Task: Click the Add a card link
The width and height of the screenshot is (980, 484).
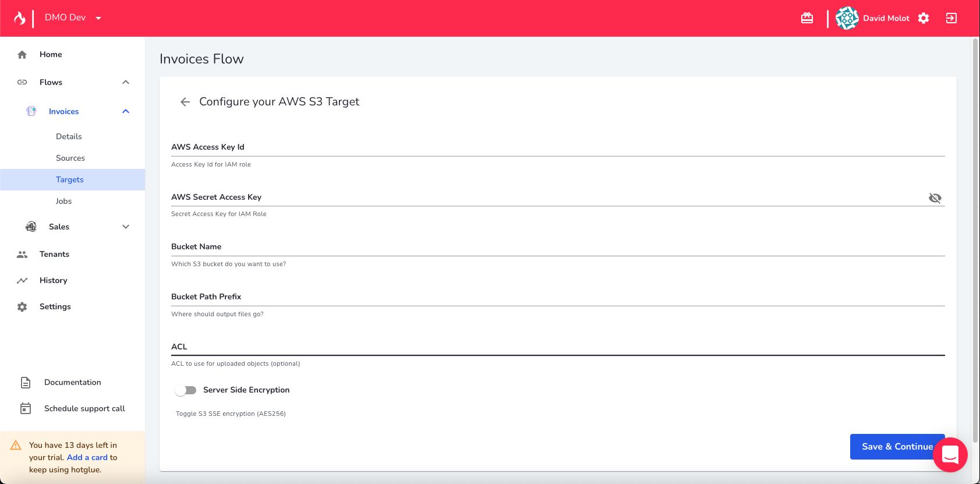Action: pyautogui.click(x=87, y=457)
